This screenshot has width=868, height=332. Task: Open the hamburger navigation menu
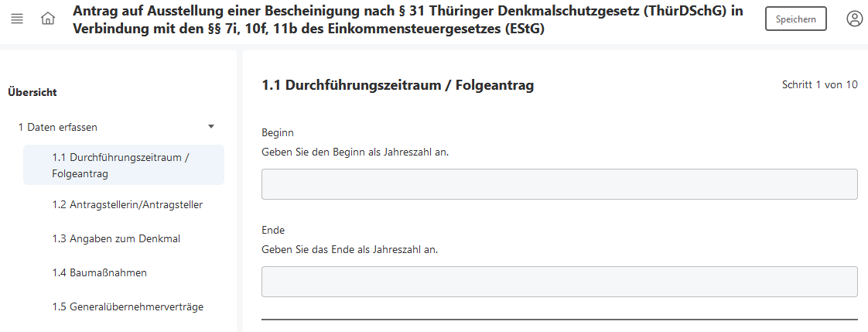[x=17, y=19]
